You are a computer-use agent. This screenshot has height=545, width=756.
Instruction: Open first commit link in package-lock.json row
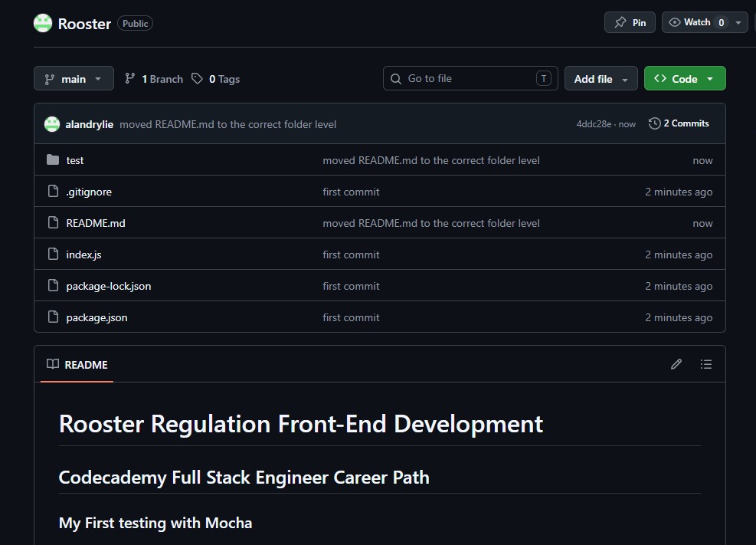(x=351, y=286)
